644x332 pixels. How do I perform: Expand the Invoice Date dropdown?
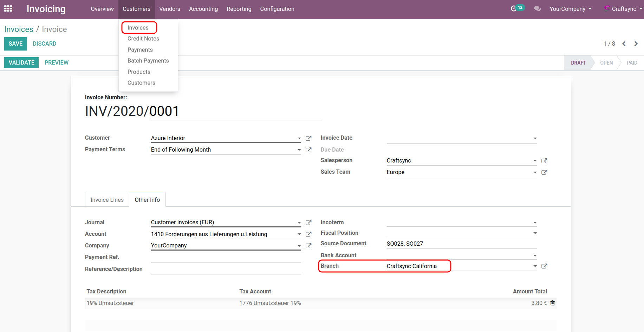535,138
